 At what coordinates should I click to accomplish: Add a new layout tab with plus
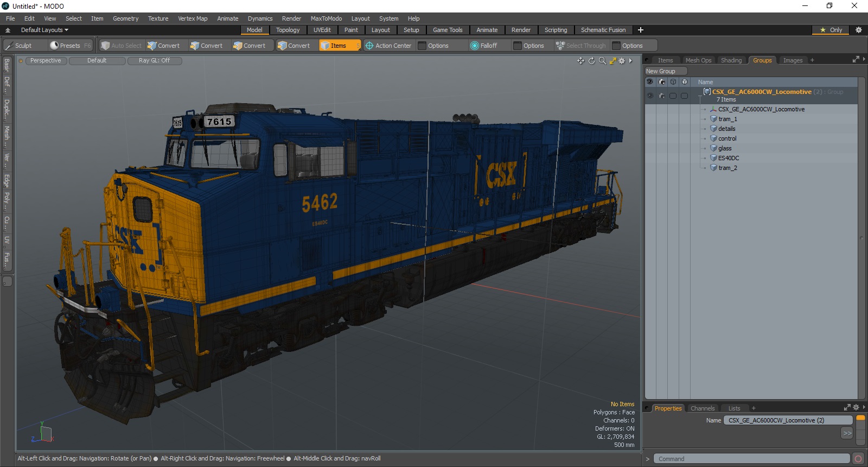pos(641,30)
